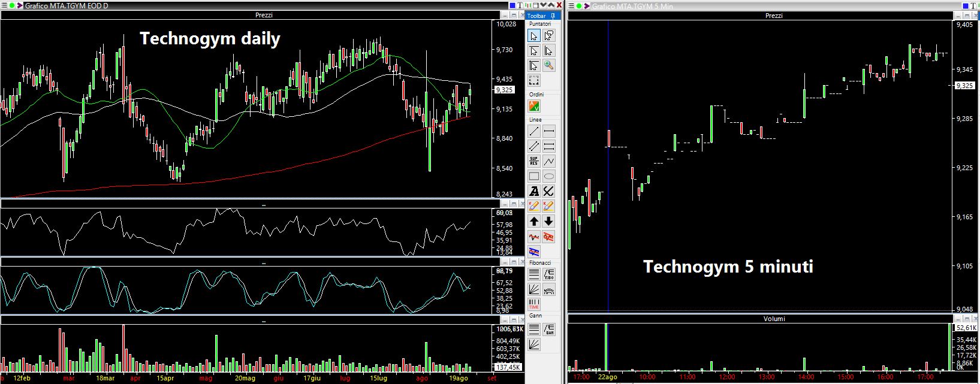Expand daily chart with up chevron

click(551, 5)
